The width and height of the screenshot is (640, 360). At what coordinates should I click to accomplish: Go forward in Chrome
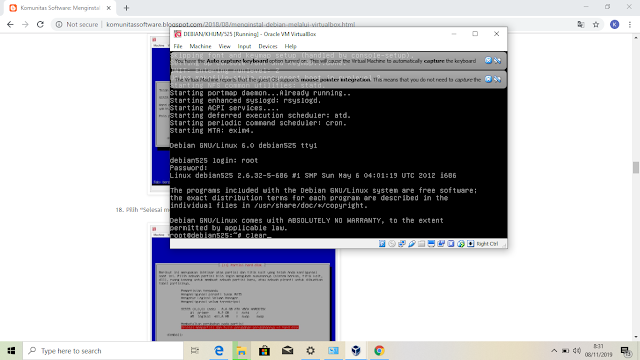25,24
